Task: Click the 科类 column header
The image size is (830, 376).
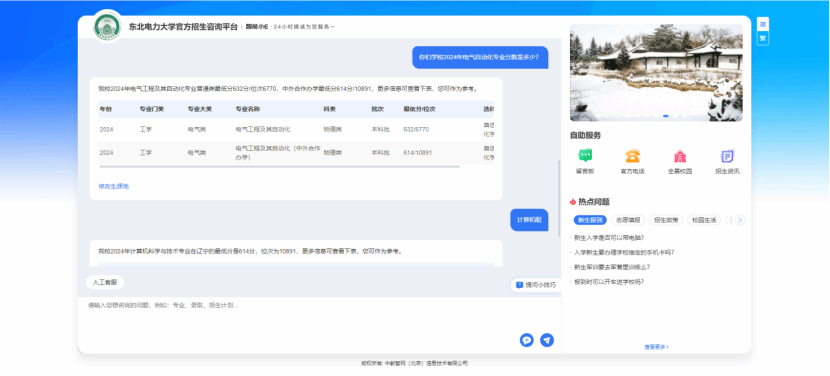Action: pyautogui.click(x=330, y=109)
